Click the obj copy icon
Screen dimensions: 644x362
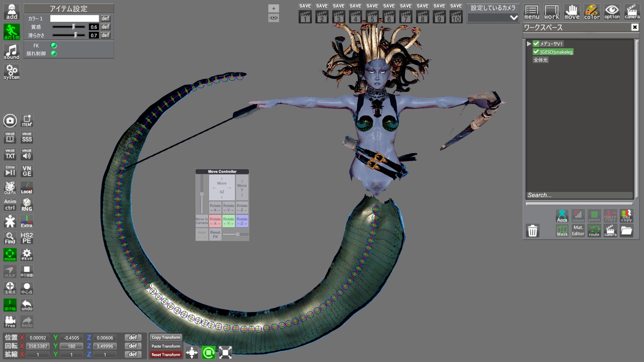coord(626,216)
